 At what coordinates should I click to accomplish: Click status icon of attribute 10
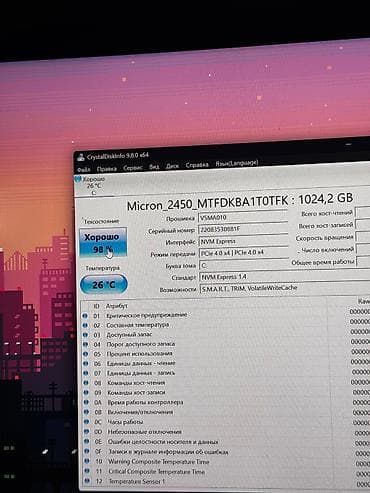pyautogui.click(x=87, y=461)
